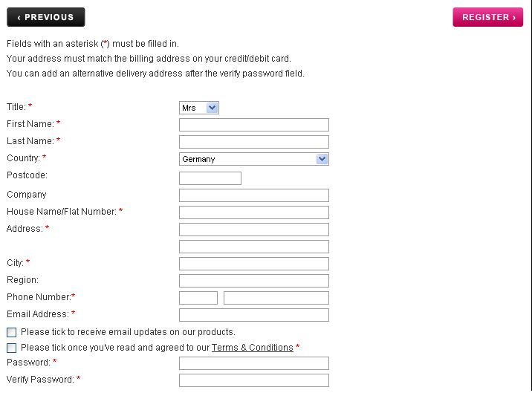Focus the First Name field
This screenshot has width=532, height=393.
point(253,125)
